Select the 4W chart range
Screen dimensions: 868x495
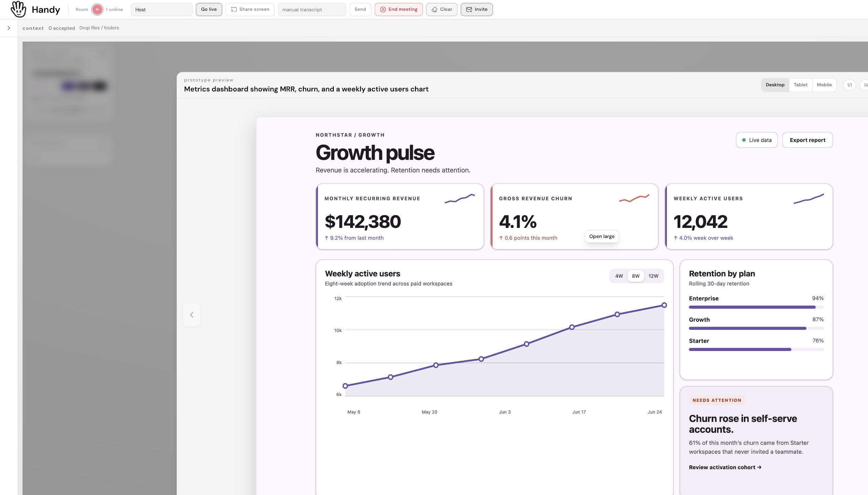click(x=619, y=276)
